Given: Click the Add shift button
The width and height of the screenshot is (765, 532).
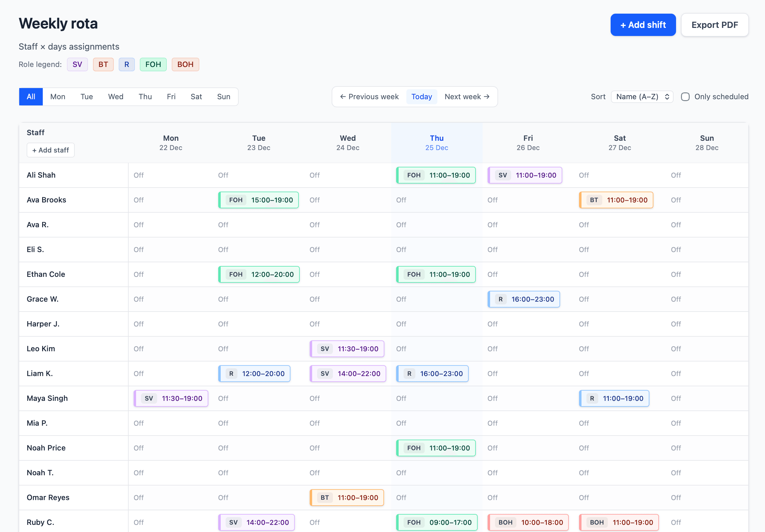Looking at the screenshot, I should tap(643, 25).
